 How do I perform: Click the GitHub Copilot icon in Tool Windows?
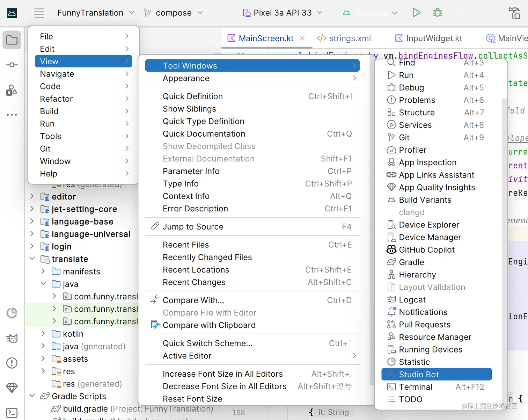click(391, 250)
